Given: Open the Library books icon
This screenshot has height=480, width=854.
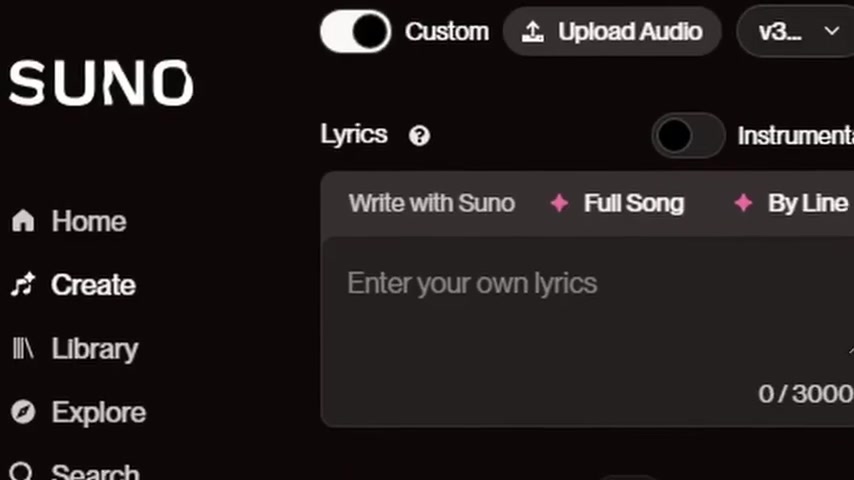Looking at the screenshot, I should click(23, 349).
